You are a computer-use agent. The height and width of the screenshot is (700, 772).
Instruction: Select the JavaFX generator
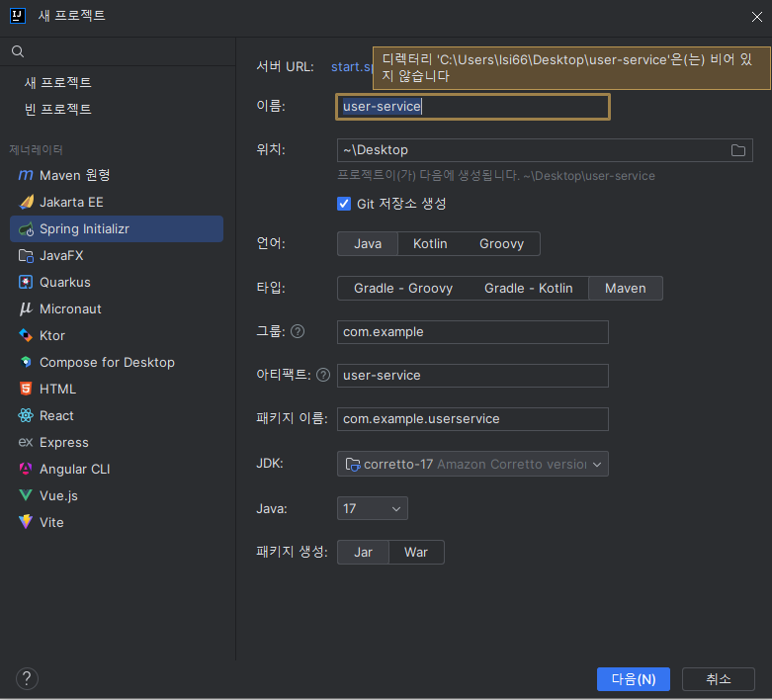pos(117,256)
